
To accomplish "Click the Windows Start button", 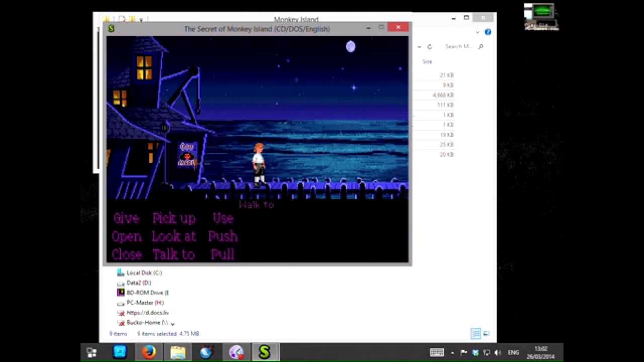I will [92, 352].
